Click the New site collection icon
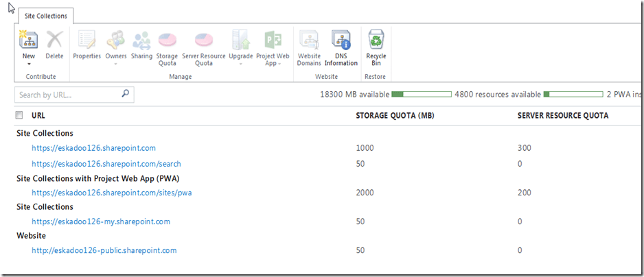Viewport: 644px width, 277px height. pos(29,39)
